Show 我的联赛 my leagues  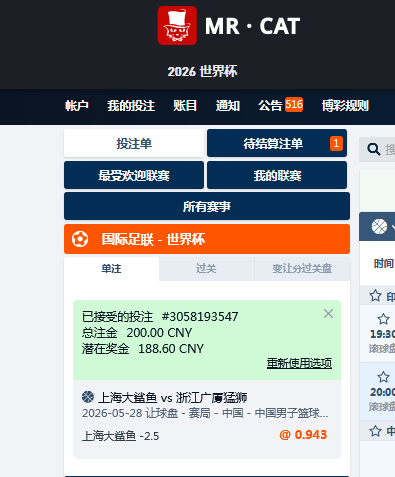(x=277, y=175)
